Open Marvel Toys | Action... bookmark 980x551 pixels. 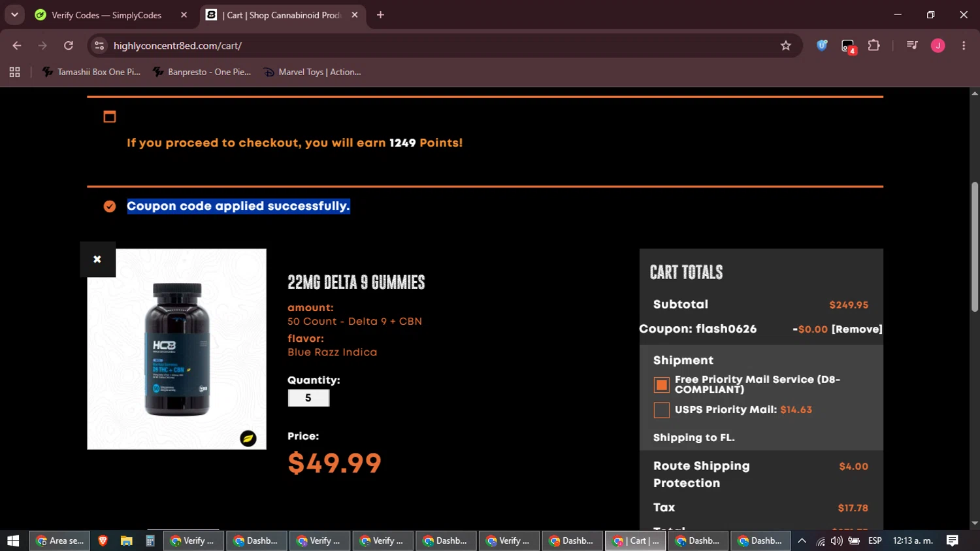tap(312, 72)
